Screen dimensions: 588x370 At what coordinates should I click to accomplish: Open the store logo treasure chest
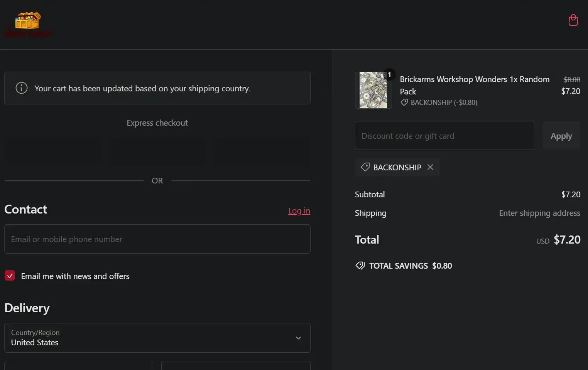(x=28, y=24)
